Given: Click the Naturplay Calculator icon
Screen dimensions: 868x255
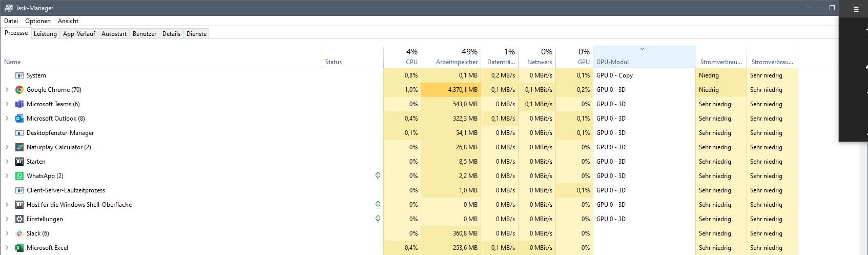Looking at the screenshot, I should pyautogui.click(x=19, y=147).
